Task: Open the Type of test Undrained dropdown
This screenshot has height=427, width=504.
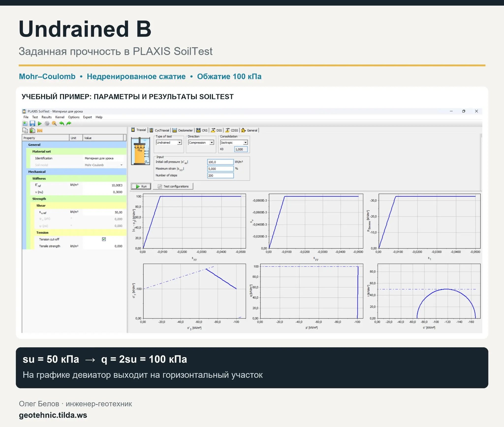Action: pos(169,142)
